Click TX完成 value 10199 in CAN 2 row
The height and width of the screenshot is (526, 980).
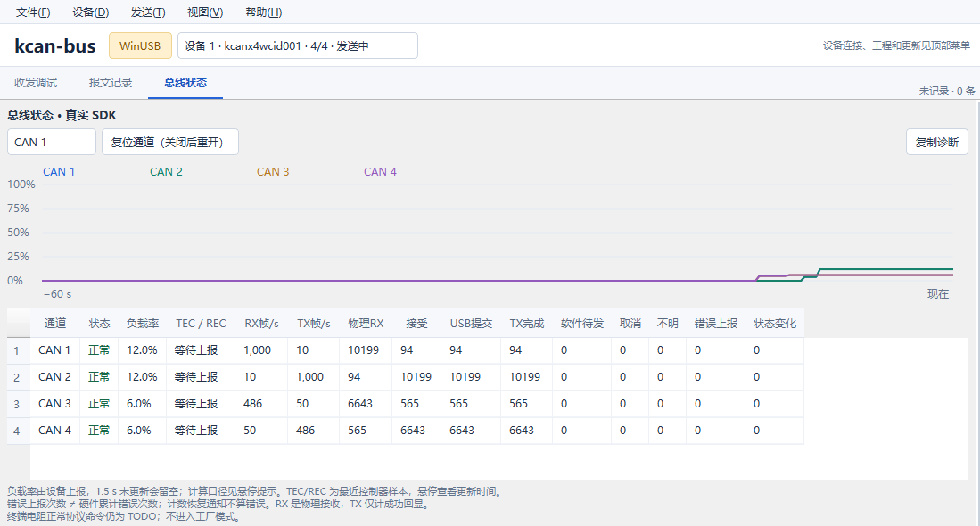tap(526, 377)
